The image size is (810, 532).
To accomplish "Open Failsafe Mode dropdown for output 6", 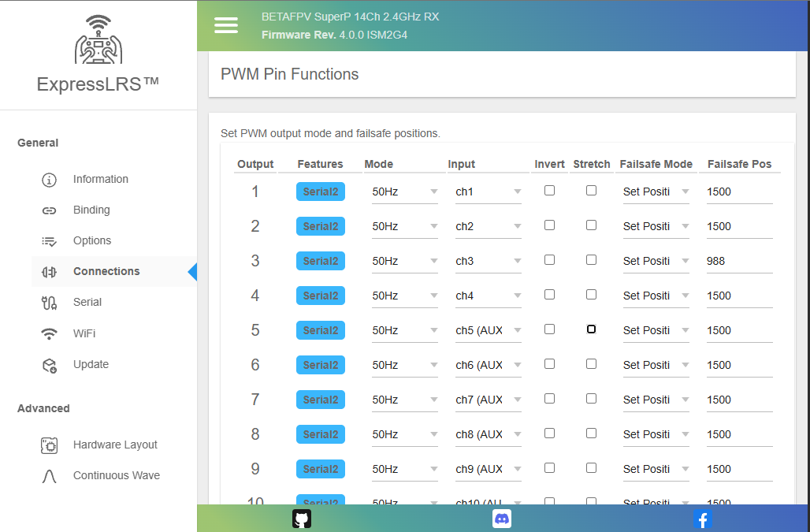I will [656, 365].
